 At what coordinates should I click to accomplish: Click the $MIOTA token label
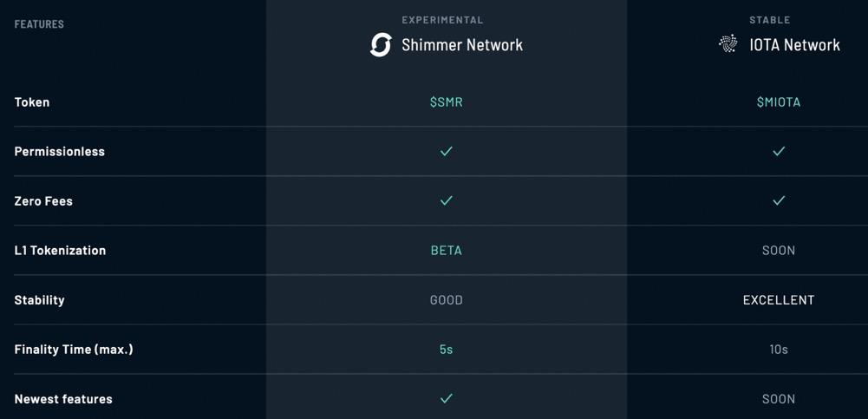pos(779,102)
